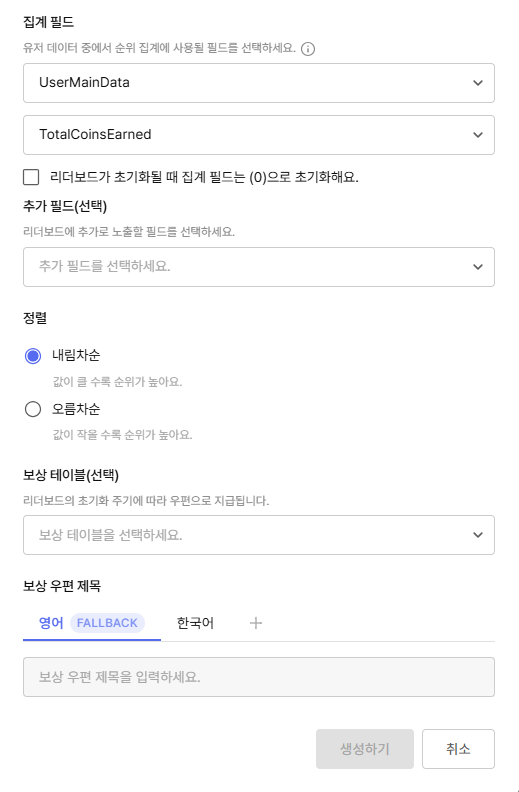
Task: Click the info icon beside 집계 필드 description
Action: point(307,49)
